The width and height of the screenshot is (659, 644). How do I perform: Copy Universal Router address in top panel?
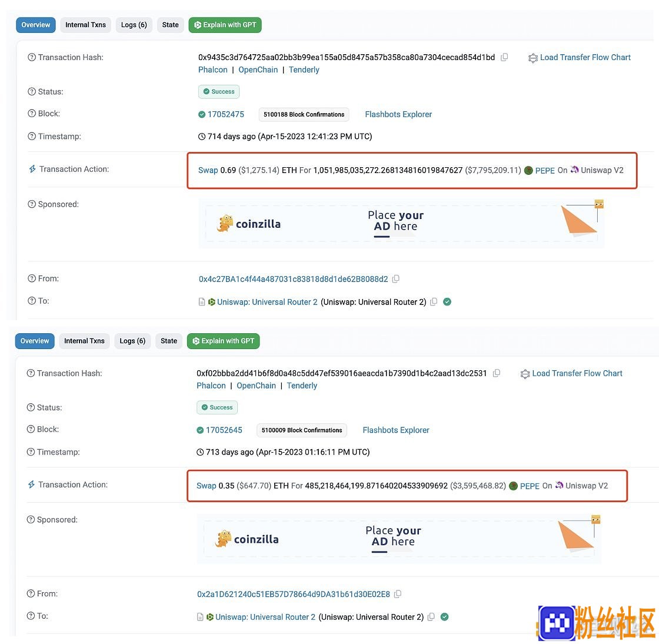(x=434, y=301)
